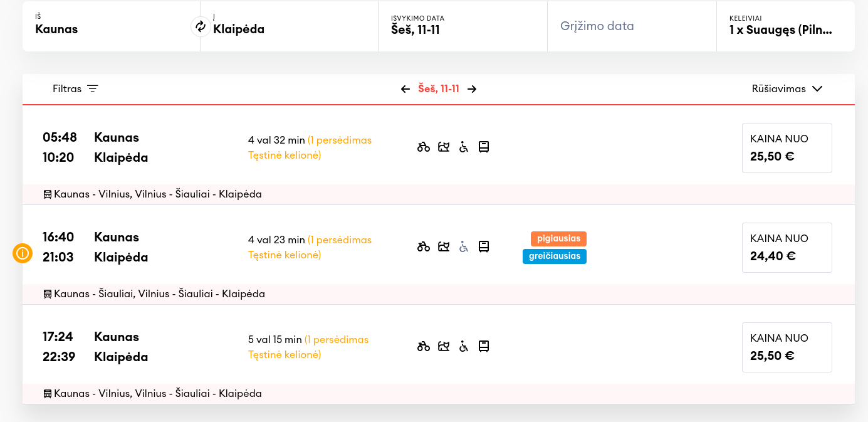This screenshot has width=868, height=422.
Task: Click the orange info circle icon
Action: pyautogui.click(x=23, y=253)
